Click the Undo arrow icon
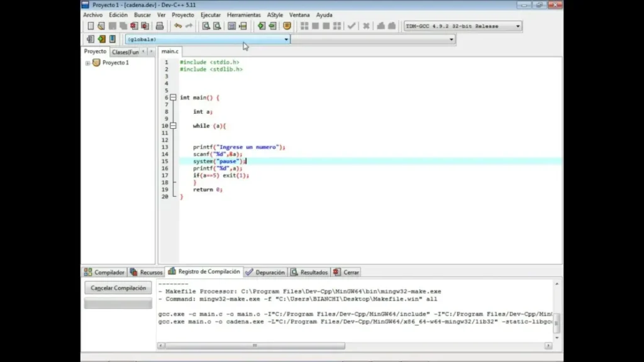The width and height of the screenshot is (644, 362). 178,26
